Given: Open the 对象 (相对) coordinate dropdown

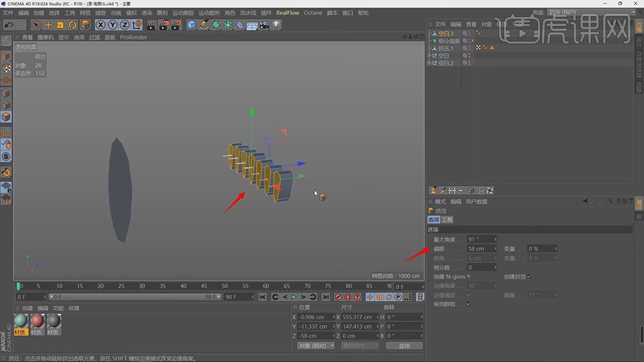Looking at the screenshot, I should (316, 346).
